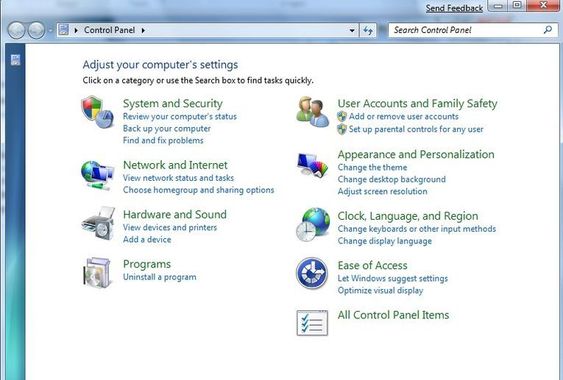This screenshot has width=563, height=380.
Task: Open the User Accounts people icon
Action: coord(312,112)
